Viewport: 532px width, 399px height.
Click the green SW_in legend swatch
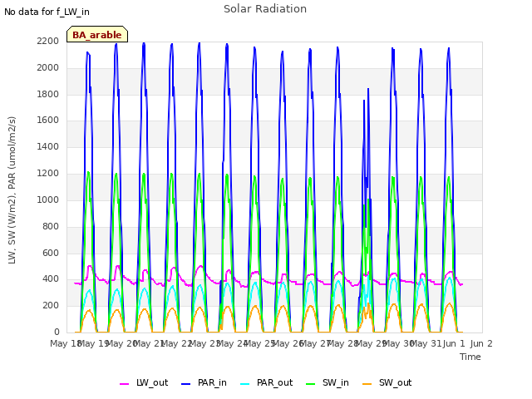[x=310, y=384]
